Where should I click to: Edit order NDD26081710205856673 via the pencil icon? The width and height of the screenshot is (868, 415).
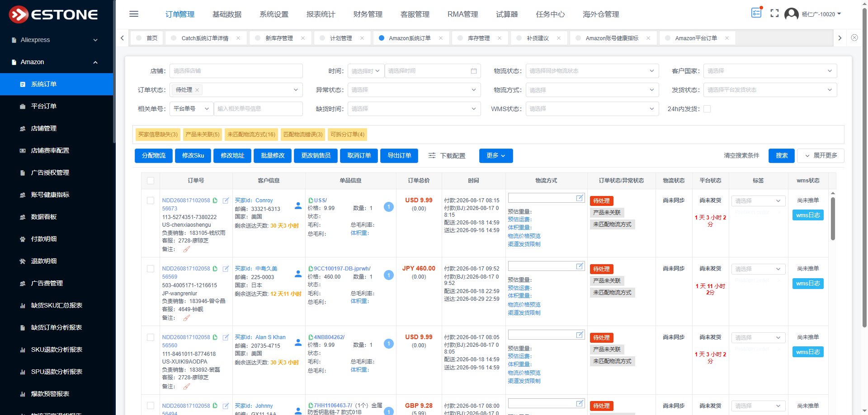coord(226,200)
